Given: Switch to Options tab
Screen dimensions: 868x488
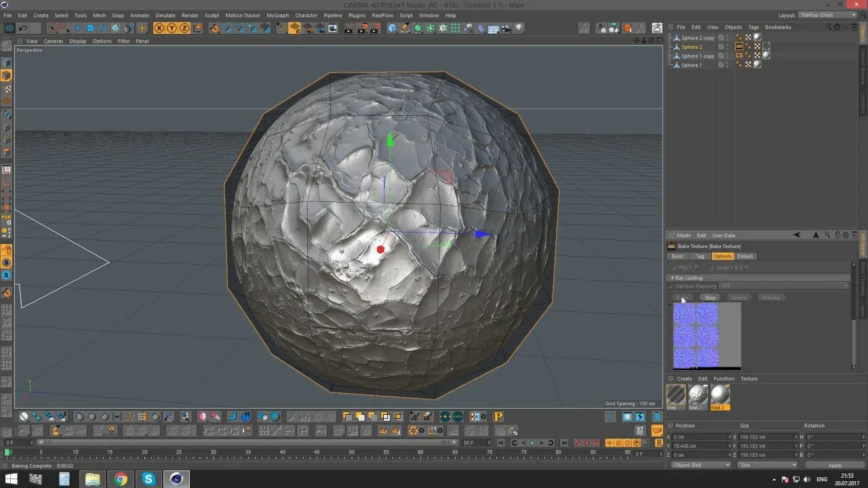Looking at the screenshot, I should [x=722, y=256].
